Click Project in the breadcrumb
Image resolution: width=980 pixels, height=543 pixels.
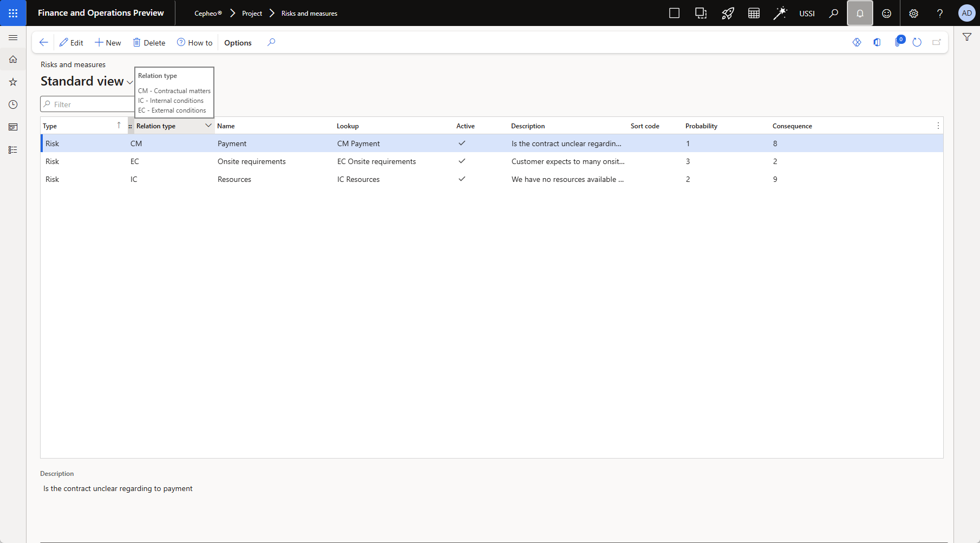[x=252, y=14]
